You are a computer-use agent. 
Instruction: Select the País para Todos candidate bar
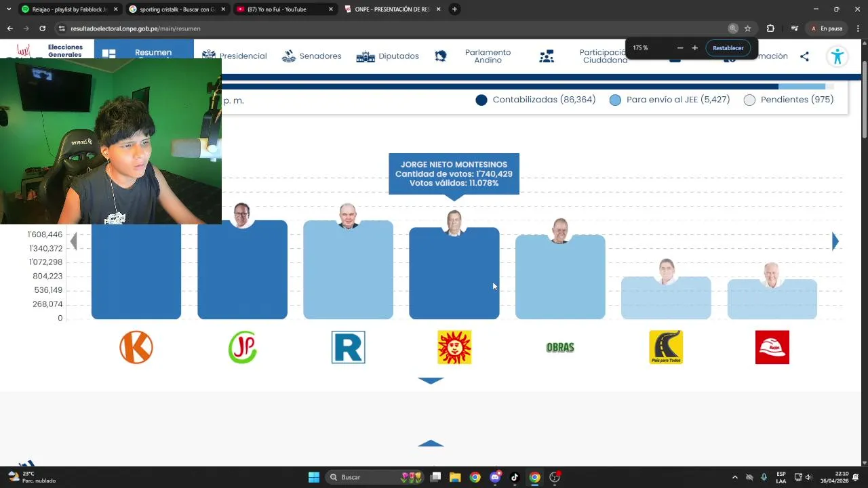coord(666,298)
